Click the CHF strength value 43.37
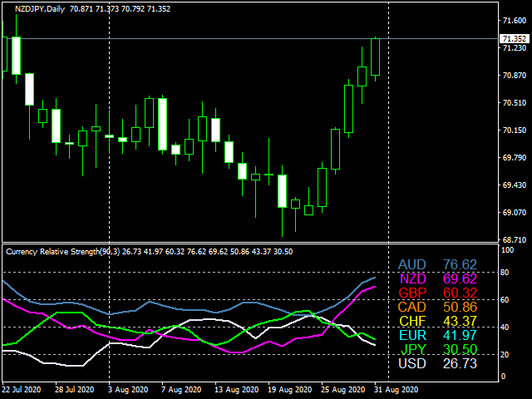Image resolution: width=532 pixels, height=399 pixels. click(x=460, y=321)
